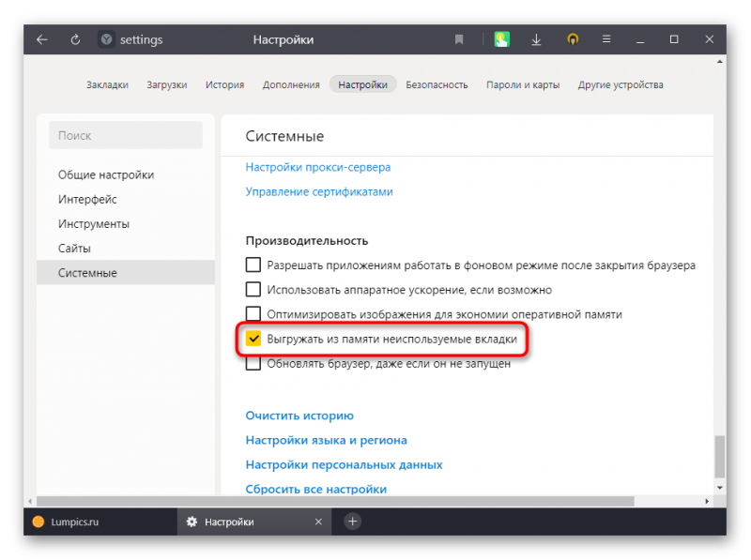Tick Разрешать приложениям работать в фоновом режиме
This screenshot has width=751, height=560.
253,265
